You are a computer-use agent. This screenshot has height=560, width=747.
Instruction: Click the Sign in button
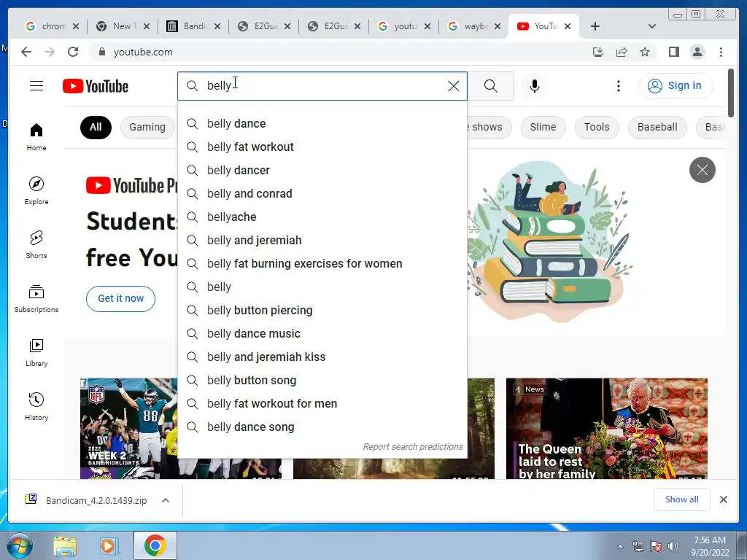tap(676, 86)
